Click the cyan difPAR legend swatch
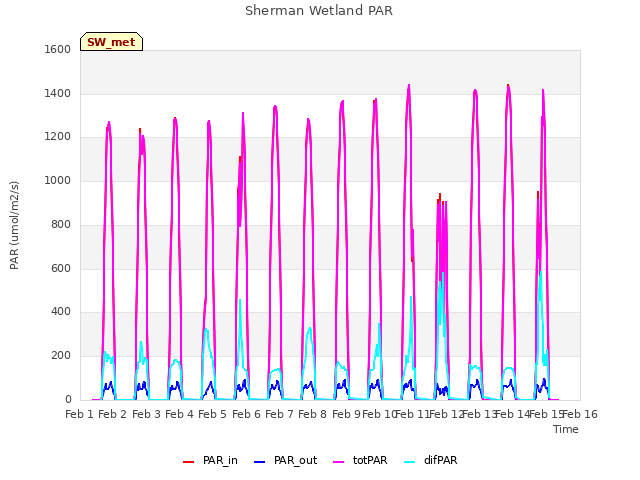Screen dimensions: 640x480 pyautogui.click(x=409, y=462)
